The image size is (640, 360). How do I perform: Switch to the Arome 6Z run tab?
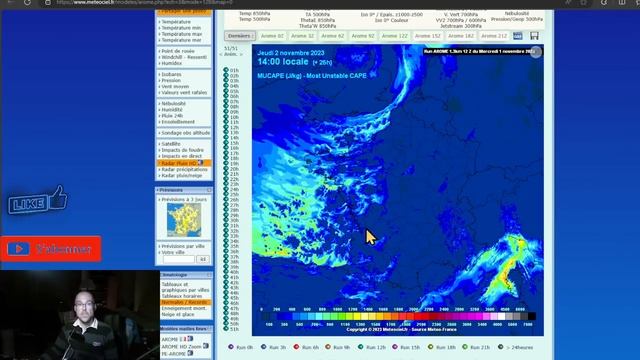point(333,36)
